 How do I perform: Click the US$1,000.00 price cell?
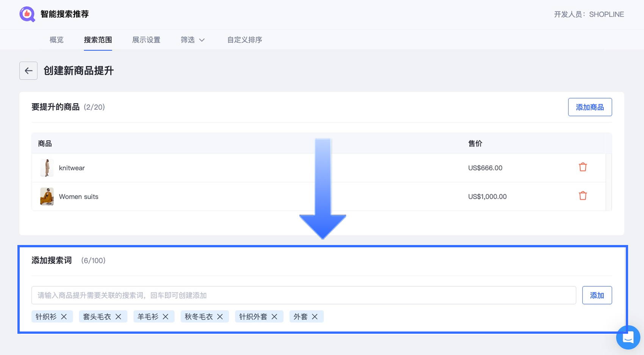tap(488, 196)
